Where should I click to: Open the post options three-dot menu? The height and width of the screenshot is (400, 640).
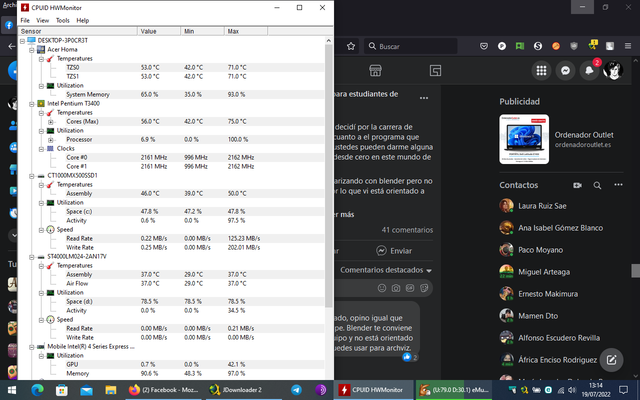(424, 98)
